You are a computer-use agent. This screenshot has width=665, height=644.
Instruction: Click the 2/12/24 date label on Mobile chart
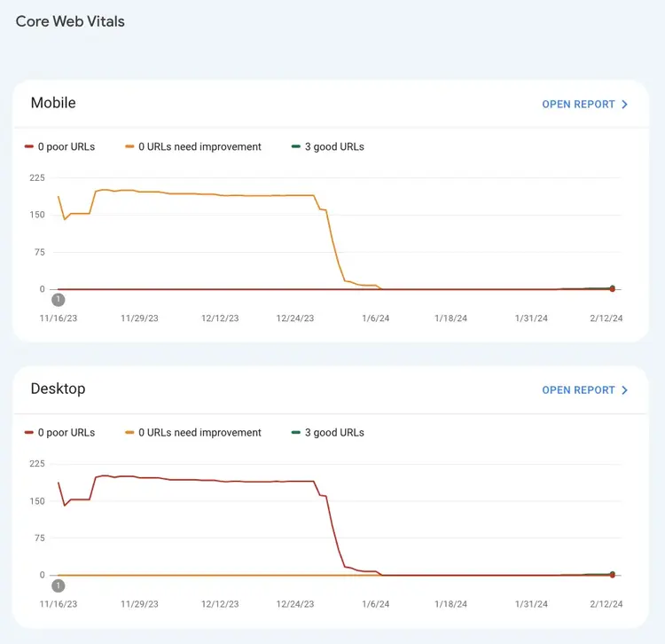tap(606, 318)
